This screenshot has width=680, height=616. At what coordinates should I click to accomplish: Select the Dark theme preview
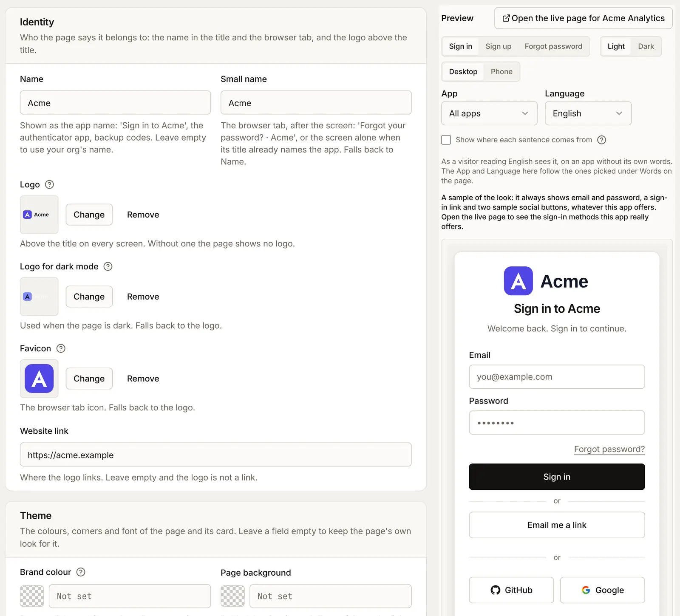click(x=646, y=46)
